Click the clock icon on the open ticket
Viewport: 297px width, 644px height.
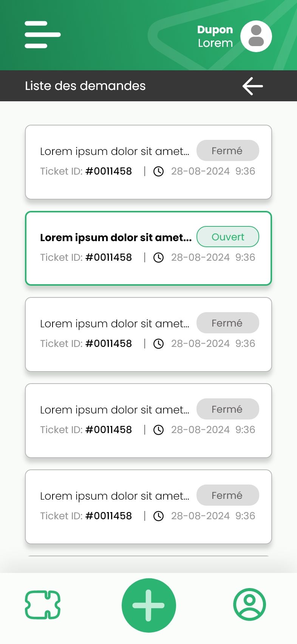tap(158, 258)
